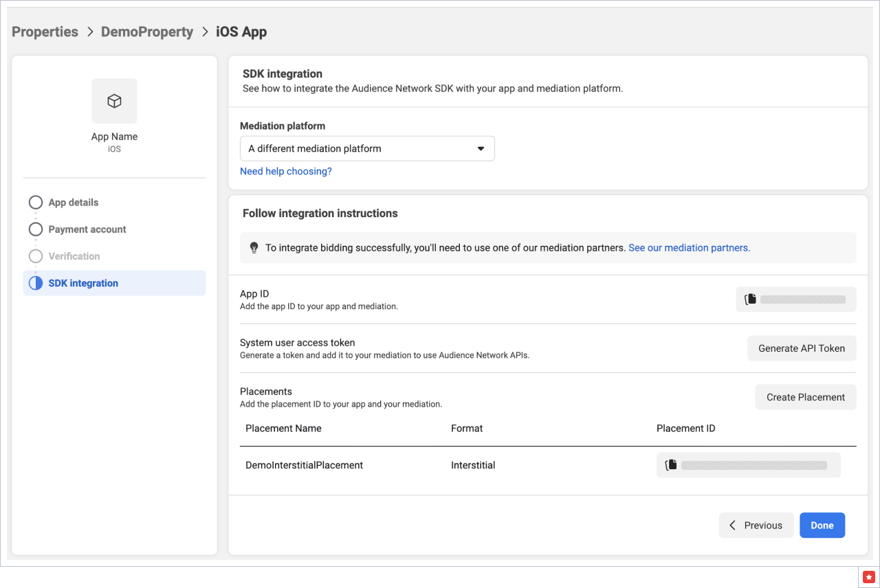Click the Payment account step circle

click(36, 229)
